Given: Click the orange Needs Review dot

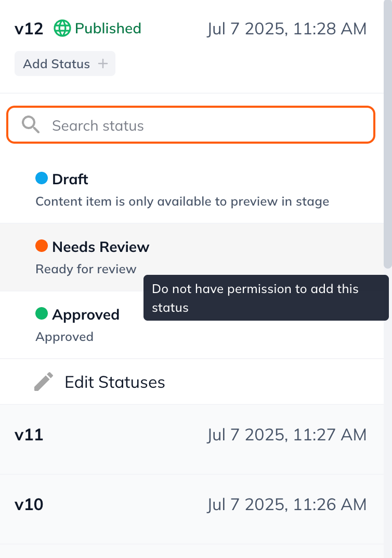Looking at the screenshot, I should pyautogui.click(x=42, y=246).
